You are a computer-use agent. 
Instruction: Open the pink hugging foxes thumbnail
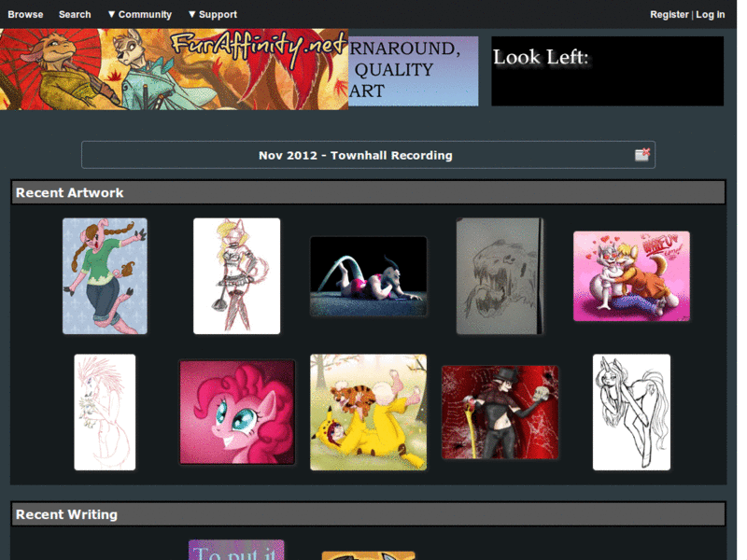(632, 276)
